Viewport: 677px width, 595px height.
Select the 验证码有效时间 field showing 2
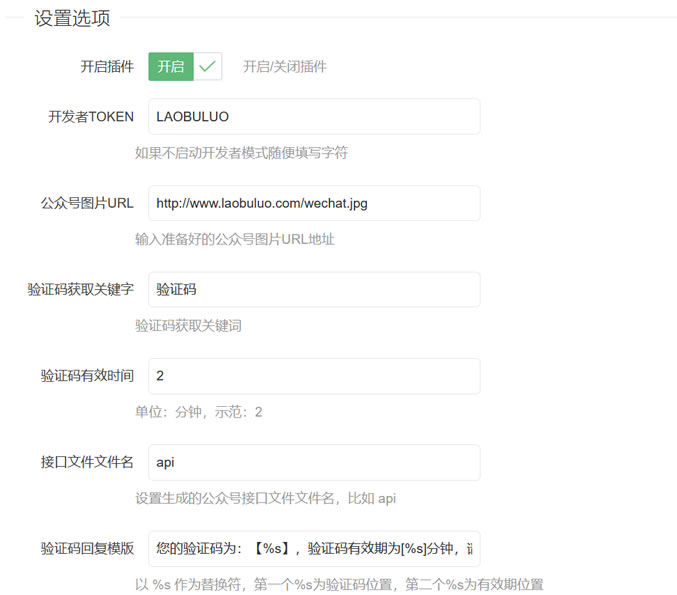coord(313,376)
